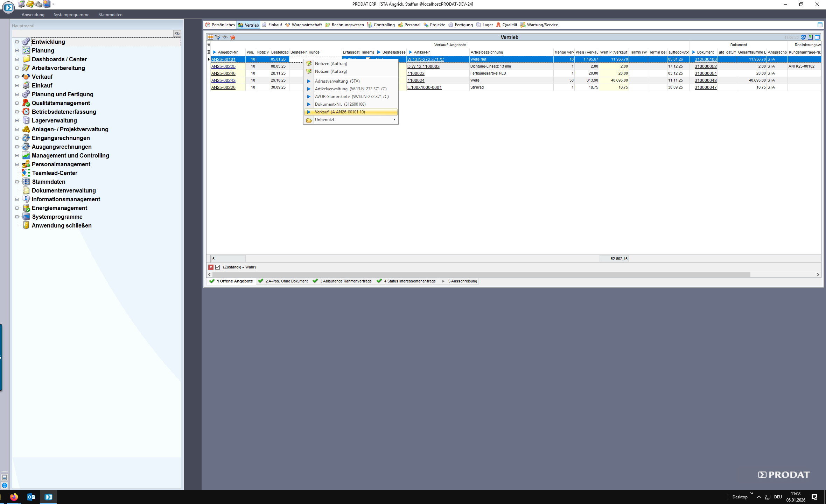Click the green up-arrow export icon
Viewport: 826px width, 504px height.
tap(810, 37)
